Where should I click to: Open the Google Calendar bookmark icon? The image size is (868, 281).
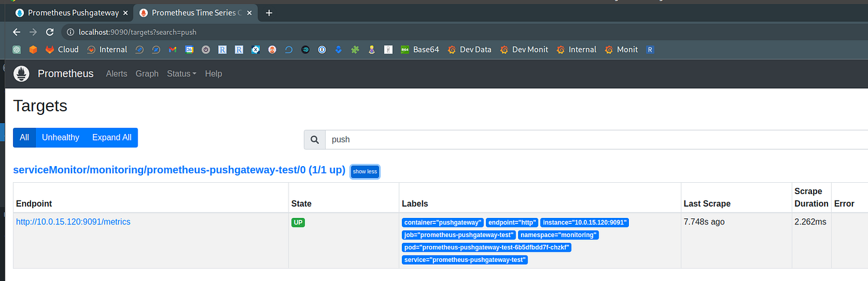[x=189, y=49]
